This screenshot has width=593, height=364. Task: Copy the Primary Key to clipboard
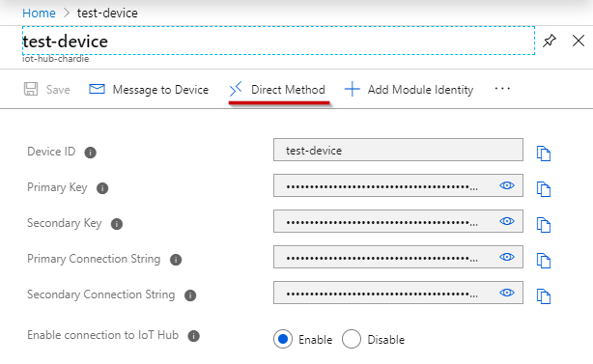point(544,189)
